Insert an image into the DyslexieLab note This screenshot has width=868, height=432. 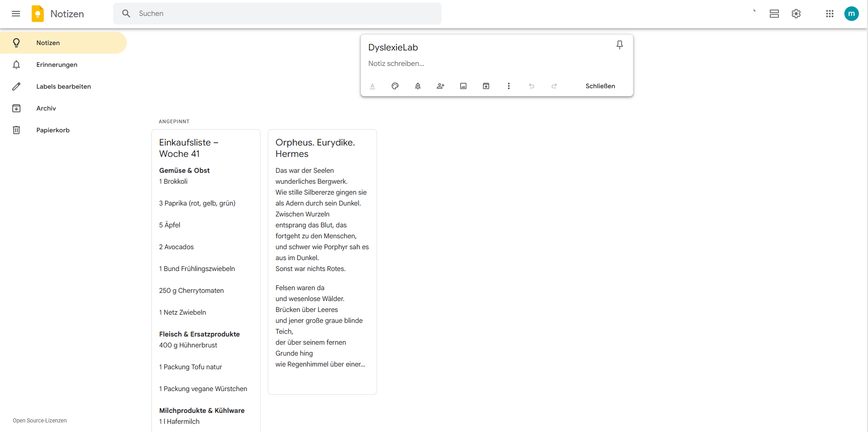(x=463, y=86)
